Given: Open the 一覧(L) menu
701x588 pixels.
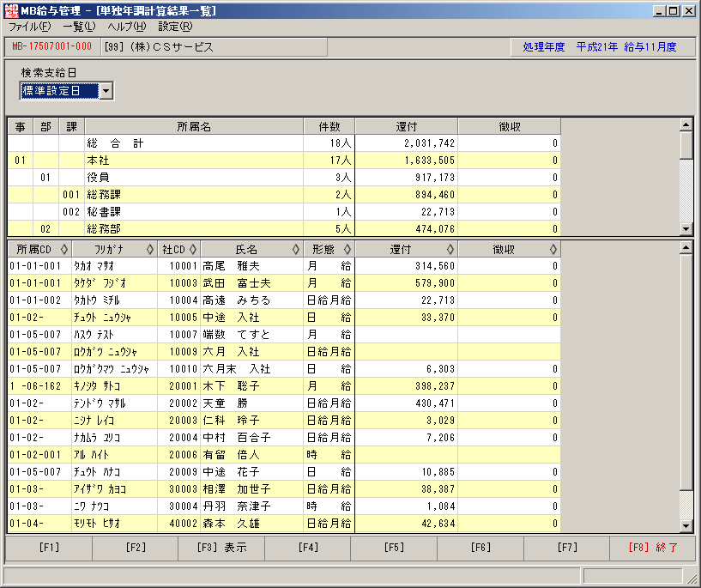Looking at the screenshot, I should tap(79, 27).
